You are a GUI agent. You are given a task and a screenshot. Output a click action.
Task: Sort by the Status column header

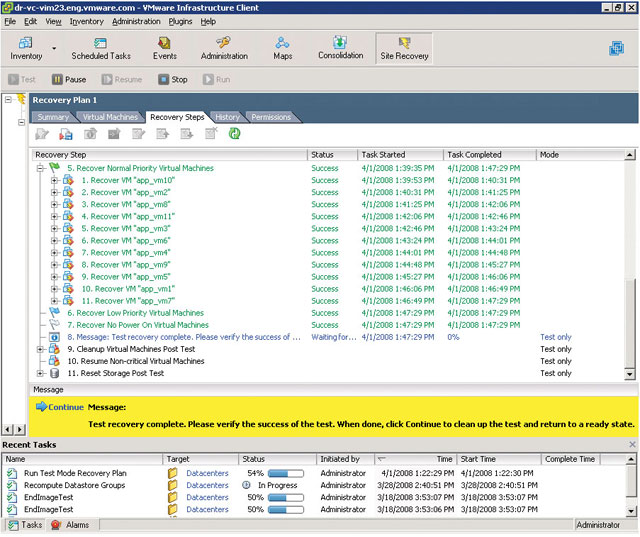pyautogui.click(x=332, y=155)
